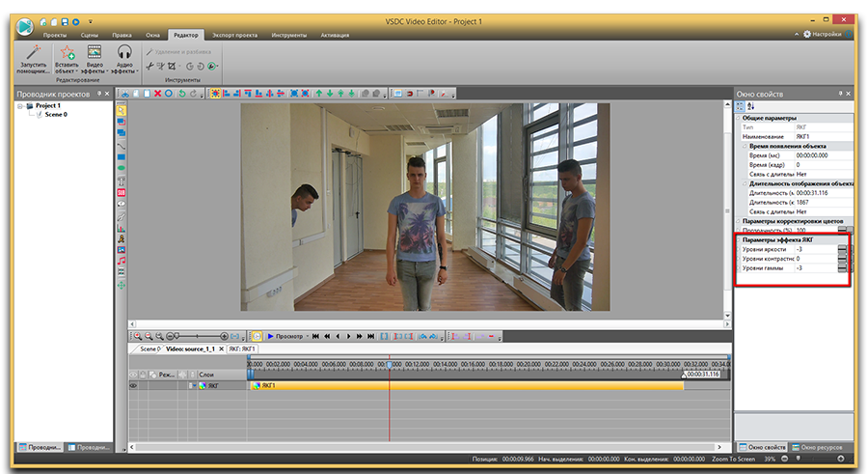
Task: Click the red X delete icon
Action: pyautogui.click(x=158, y=94)
